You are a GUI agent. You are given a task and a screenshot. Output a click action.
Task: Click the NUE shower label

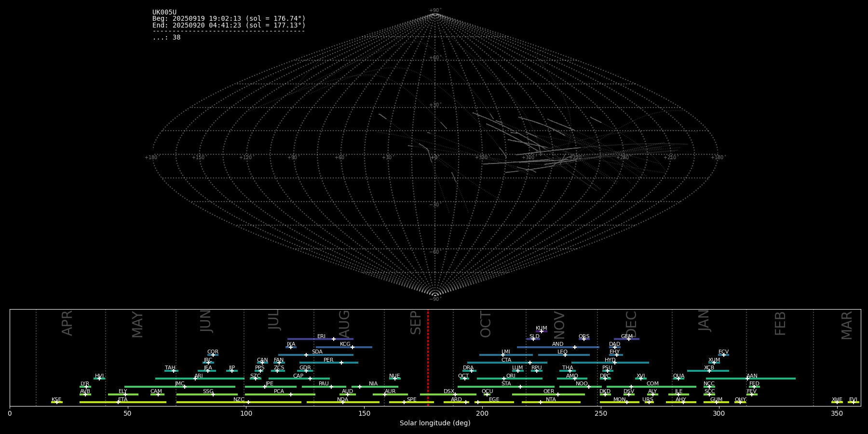click(x=394, y=376)
